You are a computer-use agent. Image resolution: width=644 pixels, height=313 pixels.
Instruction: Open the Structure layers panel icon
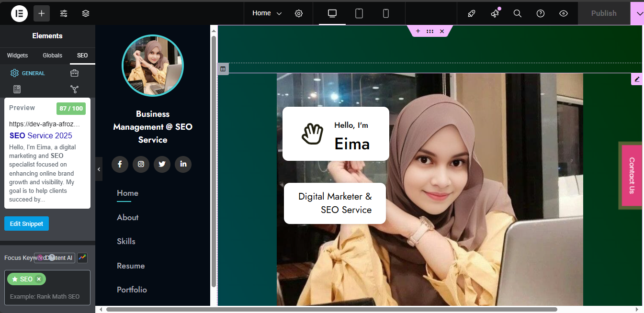coord(86,13)
